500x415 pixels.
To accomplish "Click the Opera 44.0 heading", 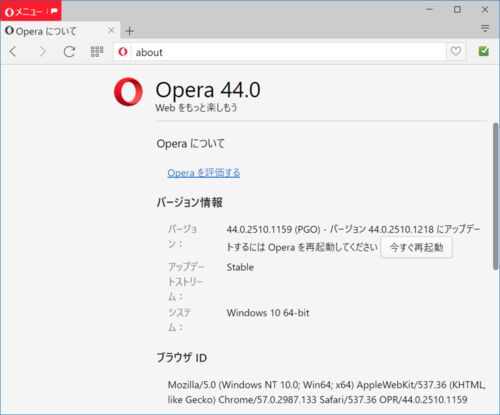I will click(x=208, y=90).
